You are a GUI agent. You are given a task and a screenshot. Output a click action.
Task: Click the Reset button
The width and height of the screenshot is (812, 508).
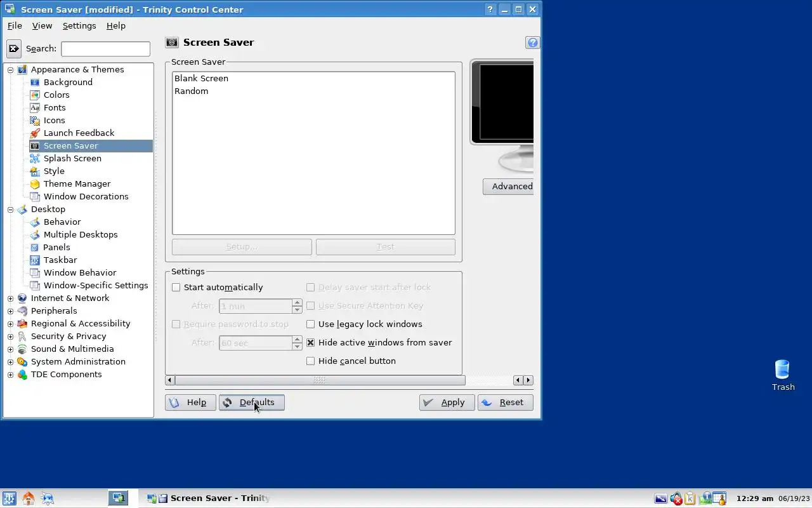505,403
